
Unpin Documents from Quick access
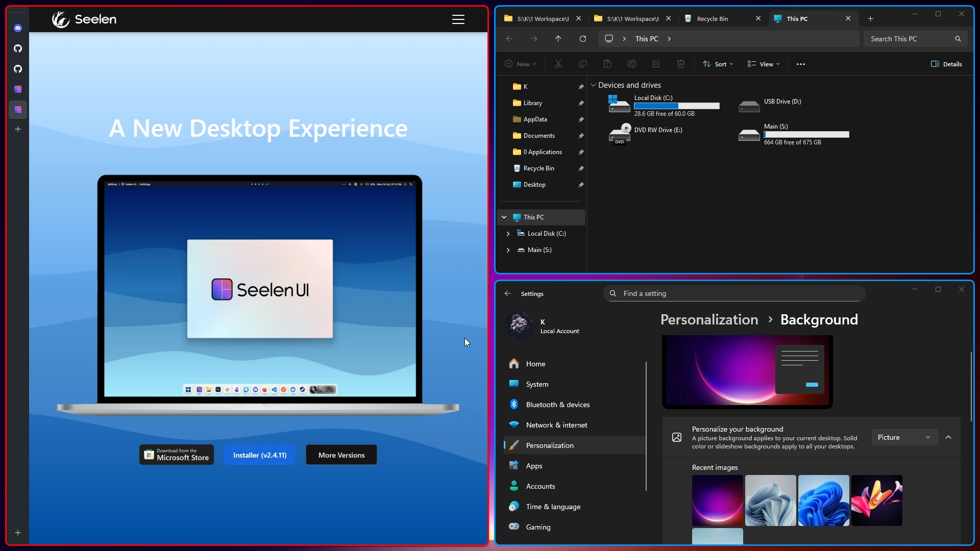tap(581, 136)
